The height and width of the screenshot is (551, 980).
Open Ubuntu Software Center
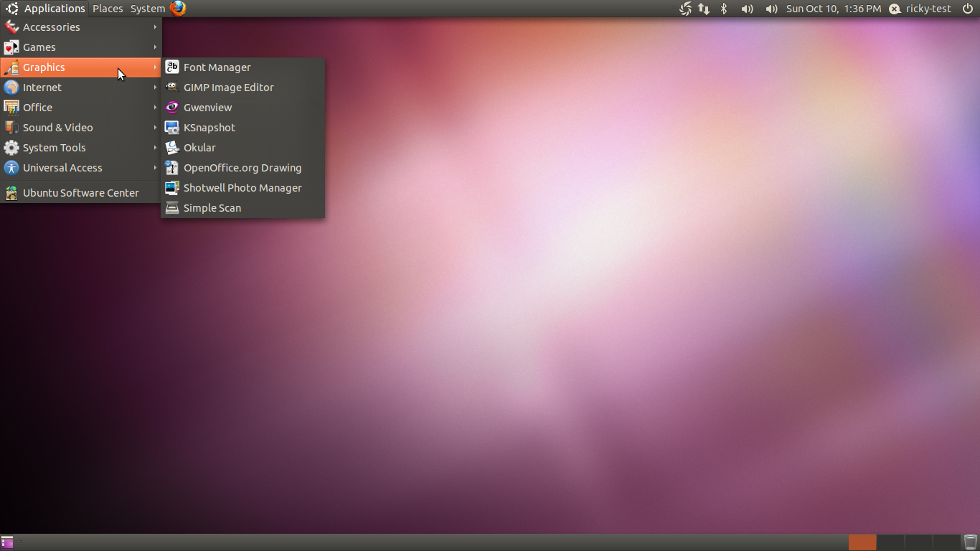80,193
